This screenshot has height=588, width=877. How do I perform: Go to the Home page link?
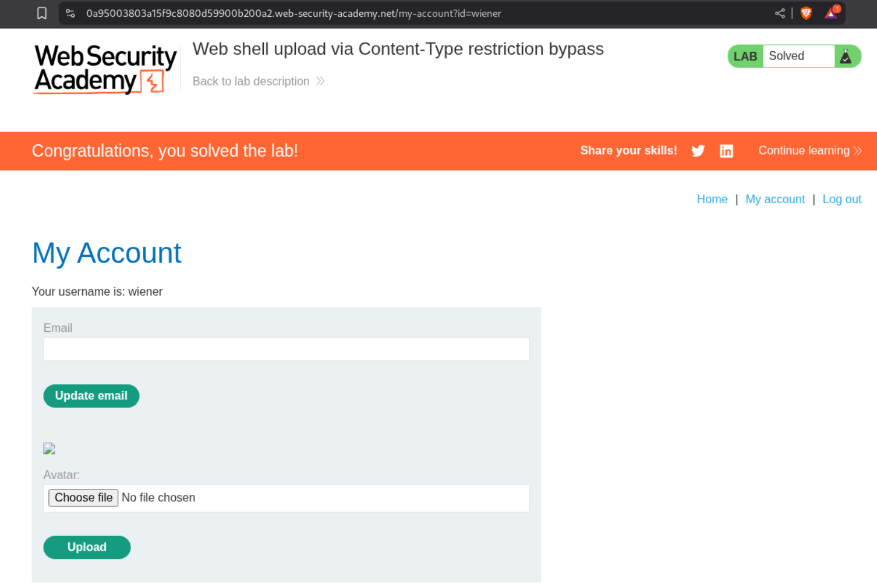(x=712, y=199)
